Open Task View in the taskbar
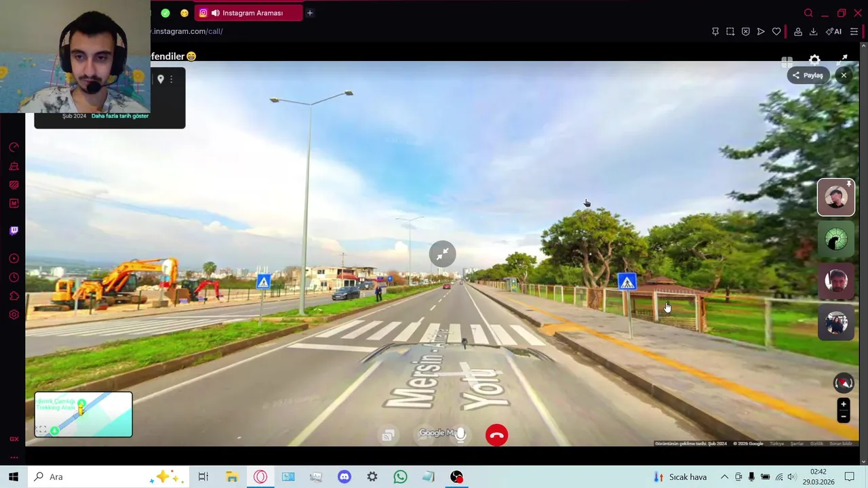 pyautogui.click(x=203, y=477)
